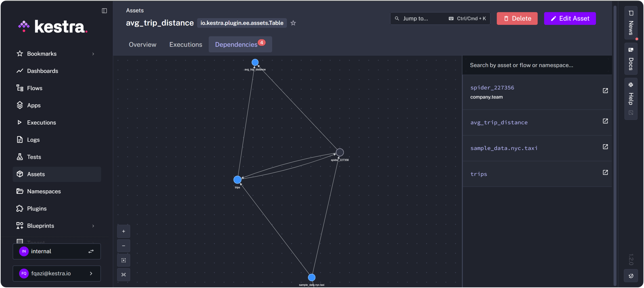Zoom in on the dependency graph
The image size is (644, 288).
[123, 231]
